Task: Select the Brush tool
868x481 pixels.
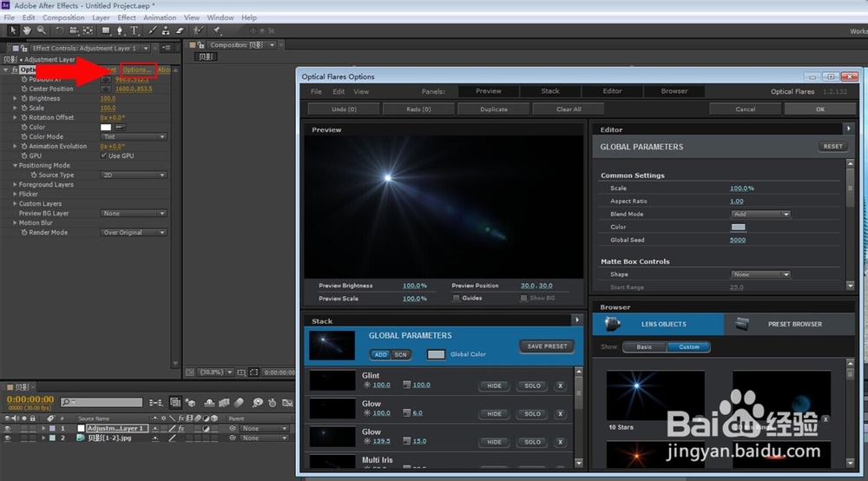Action: 152,30
